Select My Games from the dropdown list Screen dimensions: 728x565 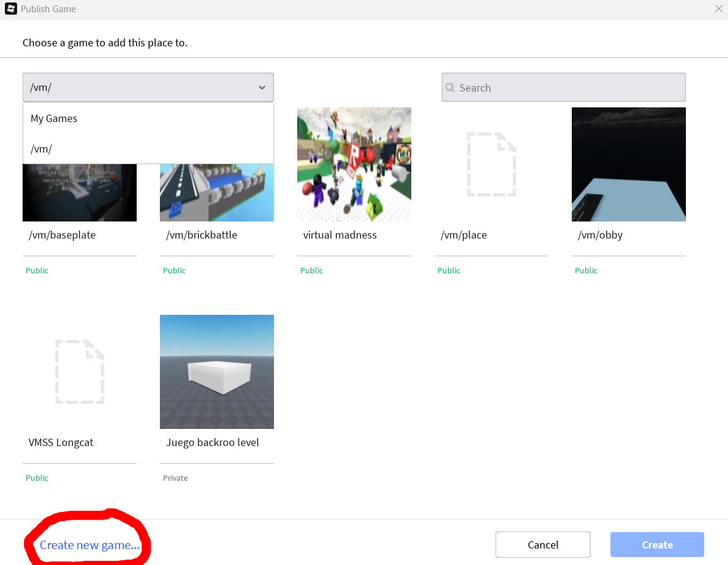(148, 118)
